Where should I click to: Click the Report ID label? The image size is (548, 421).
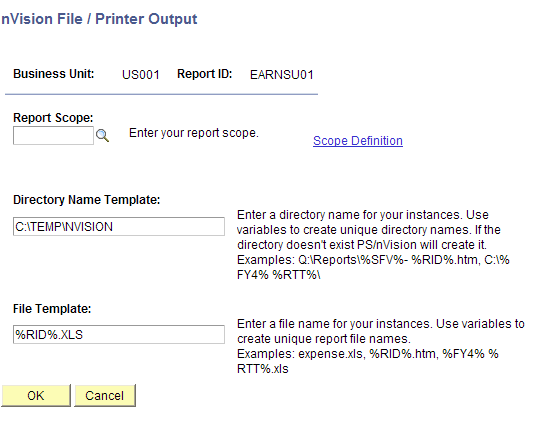(x=204, y=74)
